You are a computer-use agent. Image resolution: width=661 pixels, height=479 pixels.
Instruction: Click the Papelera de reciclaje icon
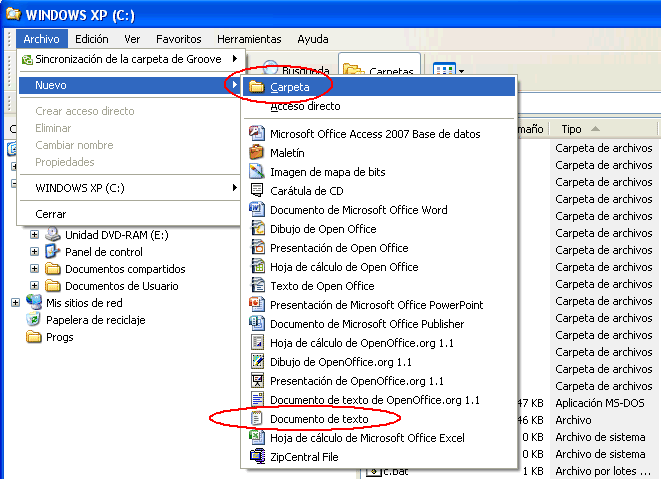click(34, 320)
